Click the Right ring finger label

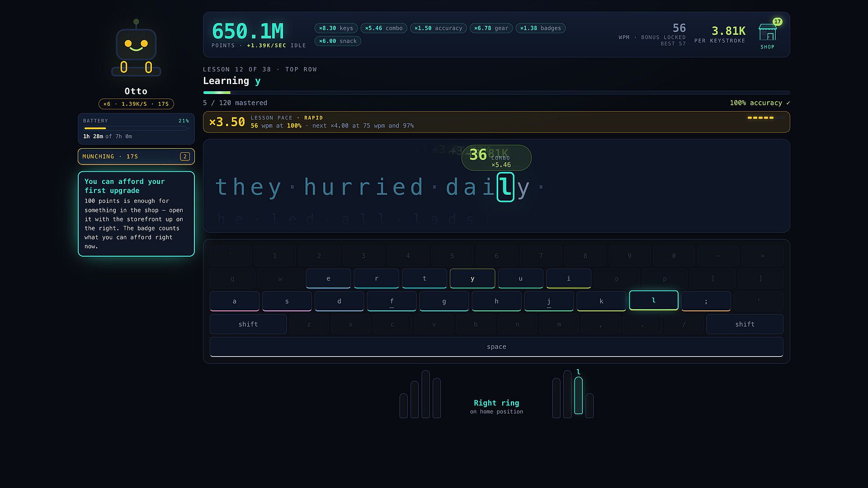pos(496,403)
